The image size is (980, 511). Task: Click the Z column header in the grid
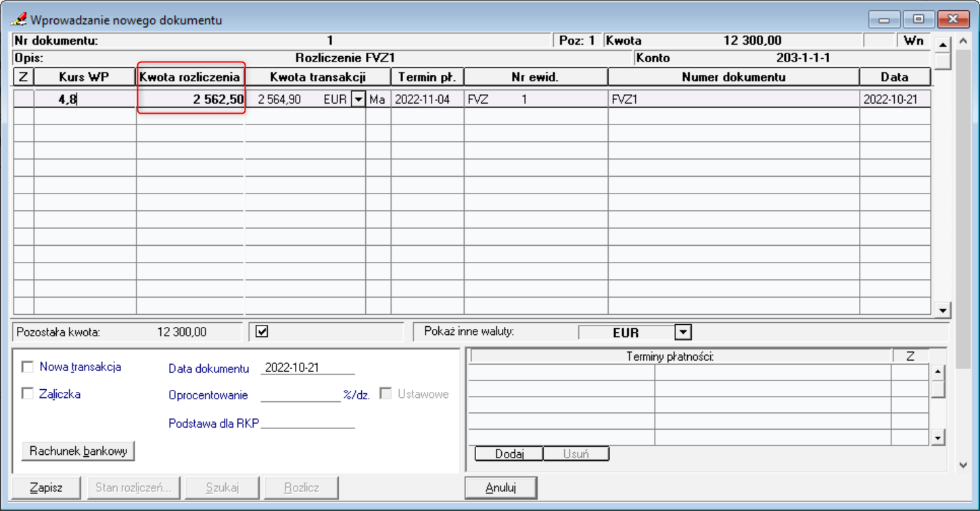click(x=24, y=76)
